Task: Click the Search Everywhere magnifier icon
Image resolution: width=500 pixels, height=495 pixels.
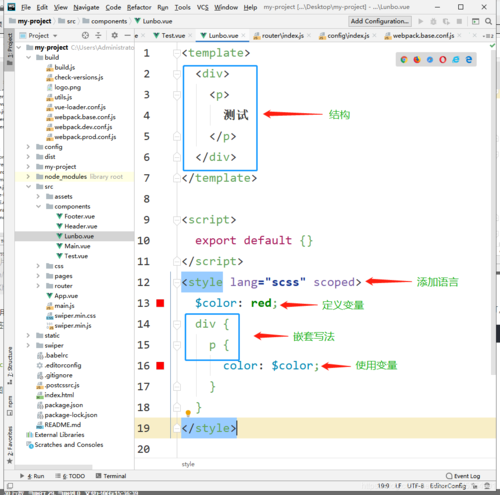Action: pos(488,21)
